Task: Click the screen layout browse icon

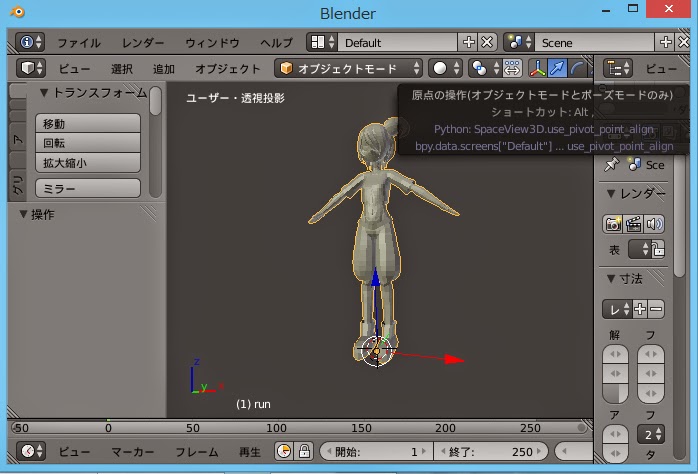Action: pos(322,42)
